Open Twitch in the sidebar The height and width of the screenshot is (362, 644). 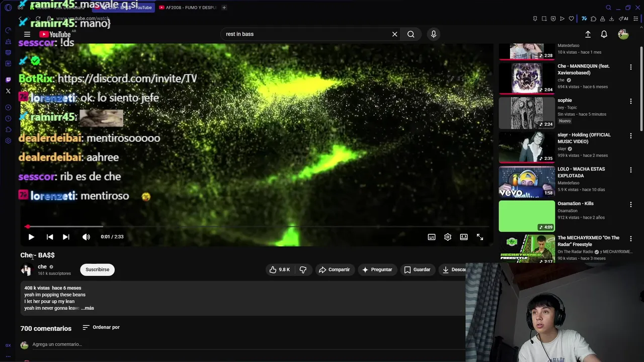[x=8, y=80]
